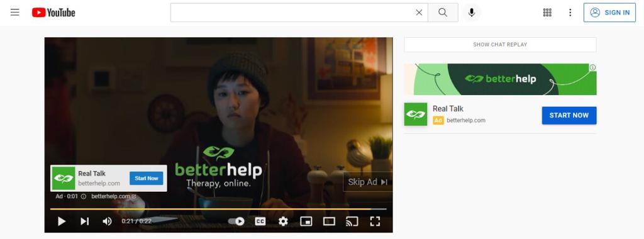The height and width of the screenshot is (239, 644).
Task: Skip the ad in the player
Action: 367,182
